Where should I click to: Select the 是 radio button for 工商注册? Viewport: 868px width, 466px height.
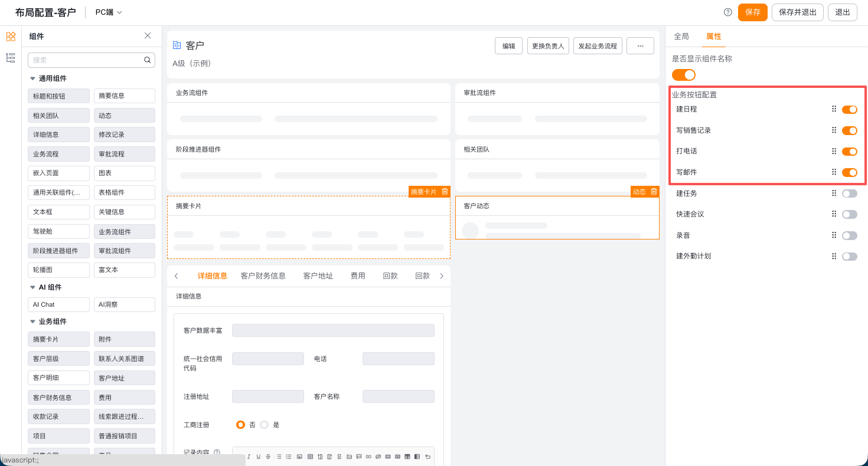[264, 425]
